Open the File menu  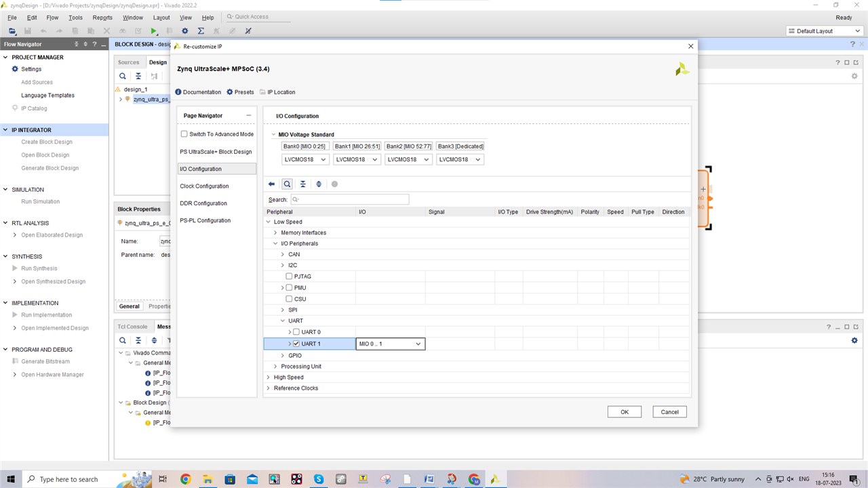[x=12, y=18]
